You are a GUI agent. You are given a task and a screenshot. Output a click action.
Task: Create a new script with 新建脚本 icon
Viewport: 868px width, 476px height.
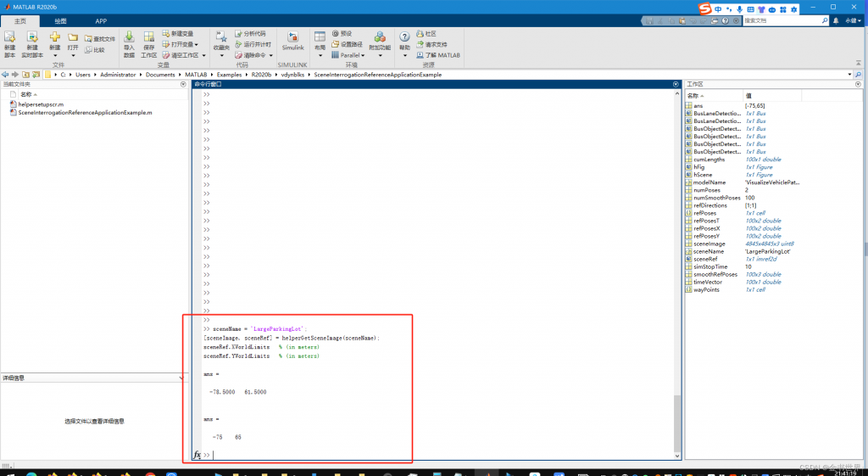(x=9, y=44)
